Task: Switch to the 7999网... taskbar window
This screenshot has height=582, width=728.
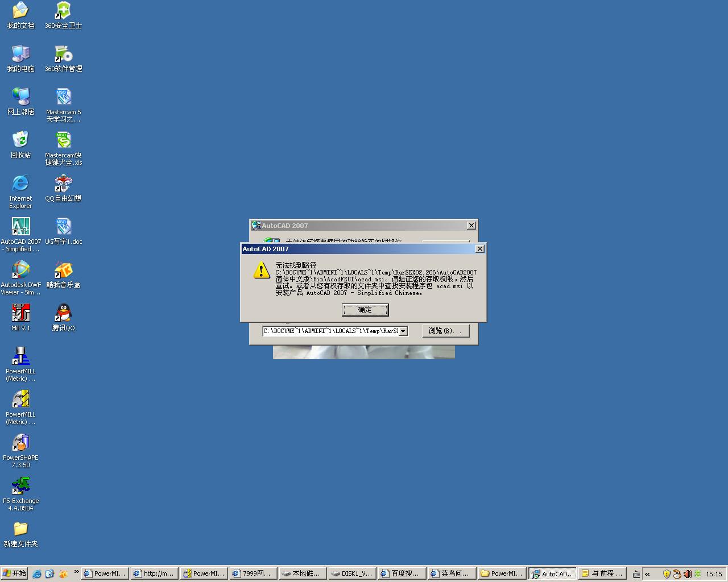Action: pyautogui.click(x=254, y=573)
